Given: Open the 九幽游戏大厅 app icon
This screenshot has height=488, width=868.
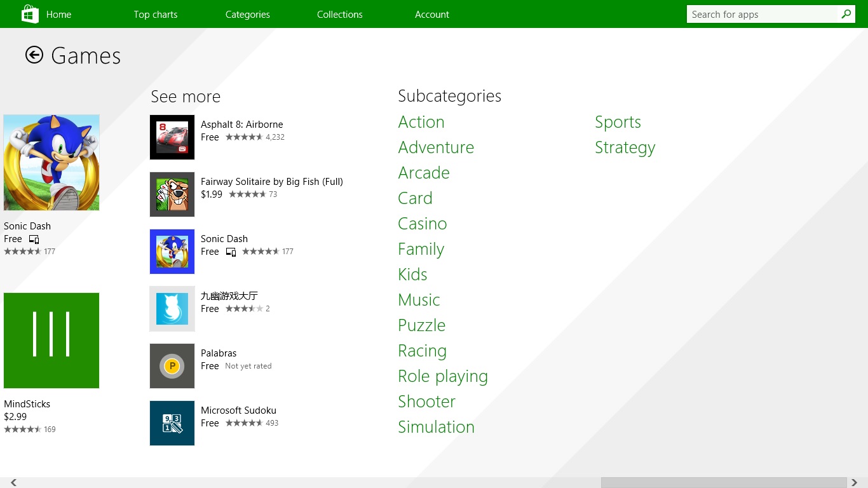Looking at the screenshot, I should tap(172, 309).
